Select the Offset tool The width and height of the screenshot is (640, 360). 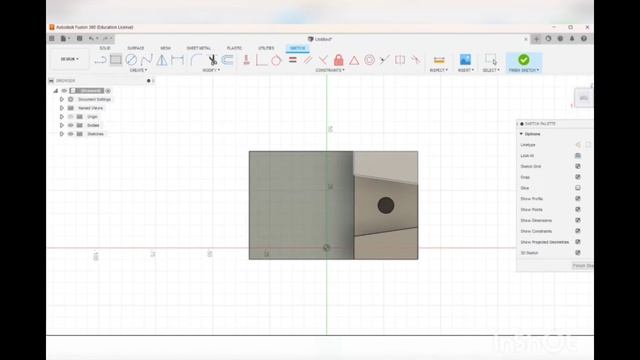point(227,60)
